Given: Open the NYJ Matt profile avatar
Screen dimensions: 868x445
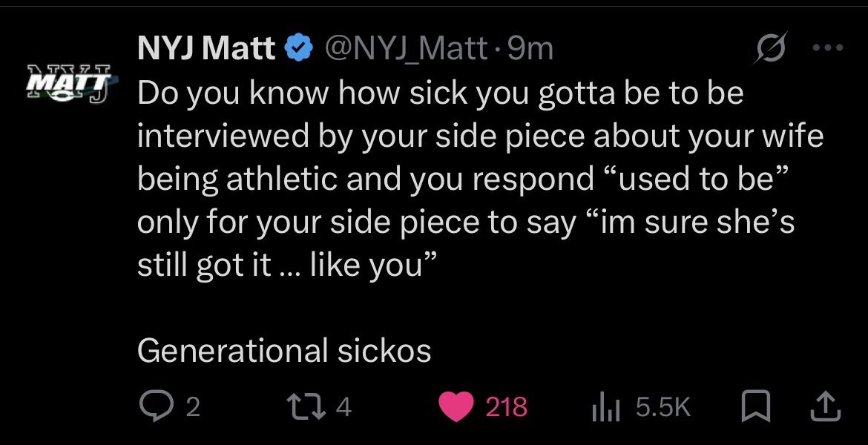Looking at the screenshot, I should 68,82.
